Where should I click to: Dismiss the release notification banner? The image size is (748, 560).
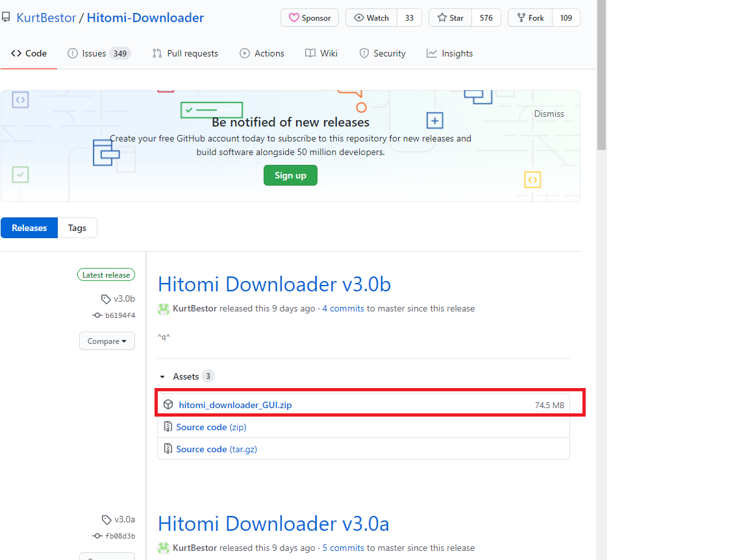click(x=549, y=114)
